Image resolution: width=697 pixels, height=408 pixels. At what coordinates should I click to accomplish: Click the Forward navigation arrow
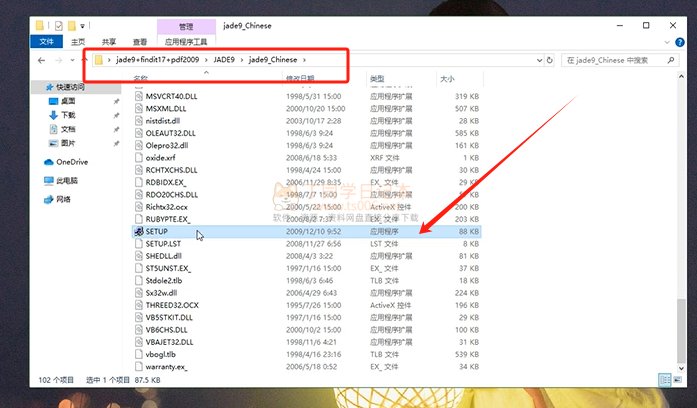pos(58,60)
